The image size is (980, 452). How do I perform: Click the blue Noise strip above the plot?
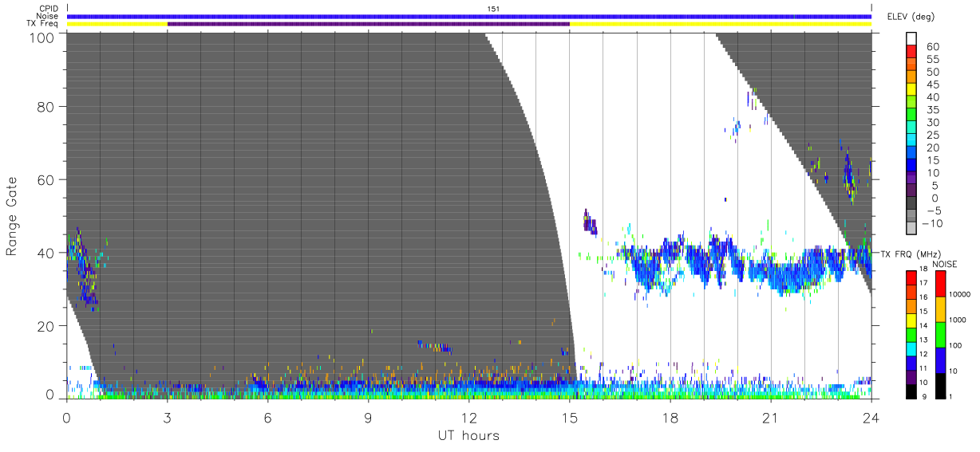click(x=469, y=16)
